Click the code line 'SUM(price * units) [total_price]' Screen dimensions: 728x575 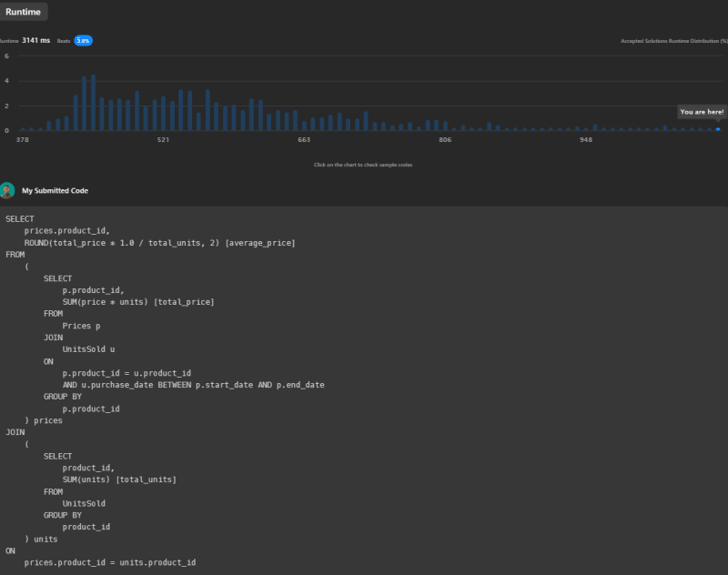pyautogui.click(x=138, y=302)
